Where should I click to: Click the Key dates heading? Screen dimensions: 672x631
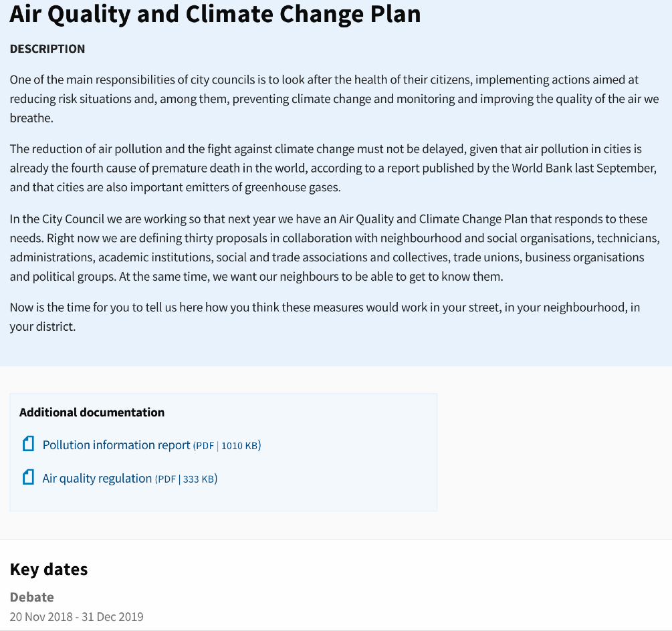49,570
